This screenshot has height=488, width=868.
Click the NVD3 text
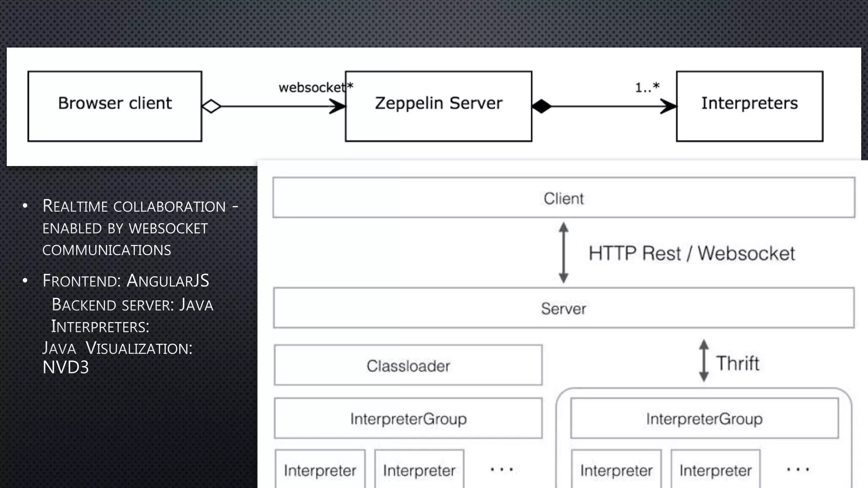(x=66, y=367)
